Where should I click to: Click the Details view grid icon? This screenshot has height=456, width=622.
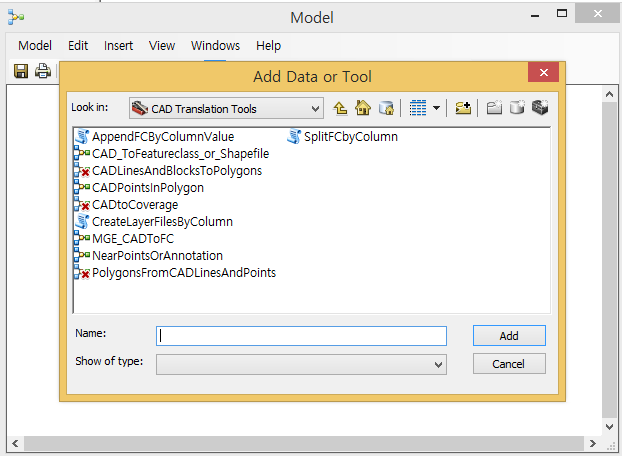(x=418, y=108)
